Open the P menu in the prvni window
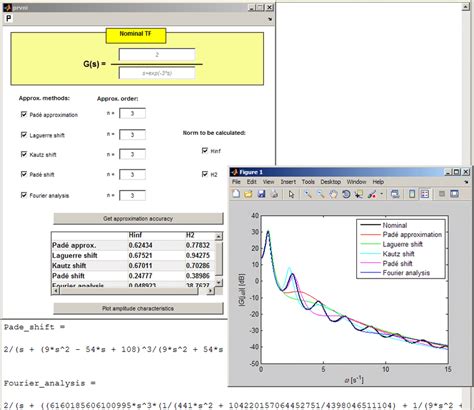The height and width of the screenshot is (410, 474). [9, 18]
